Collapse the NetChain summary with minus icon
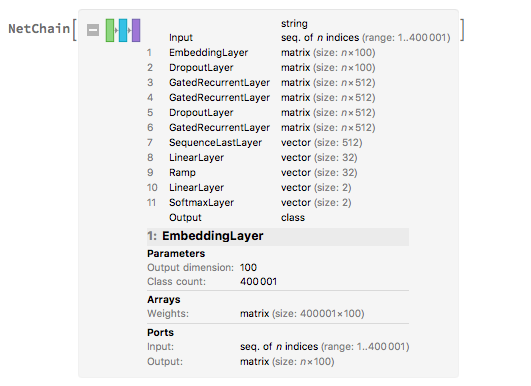 [93, 30]
